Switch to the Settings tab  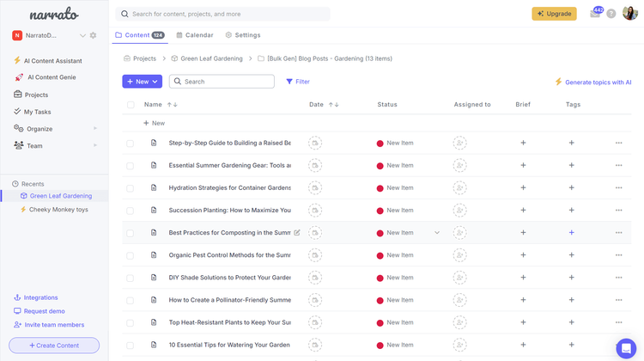(x=243, y=35)
